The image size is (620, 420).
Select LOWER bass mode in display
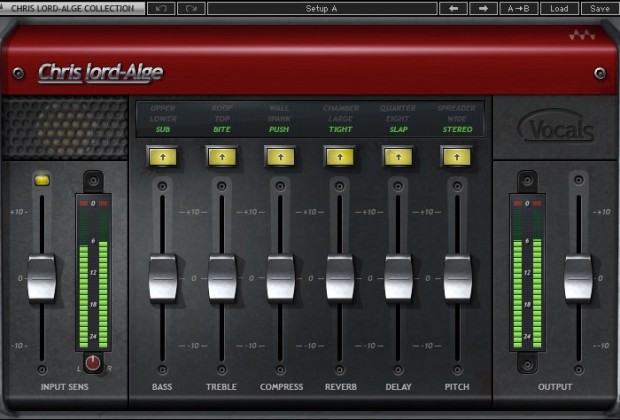163,119
